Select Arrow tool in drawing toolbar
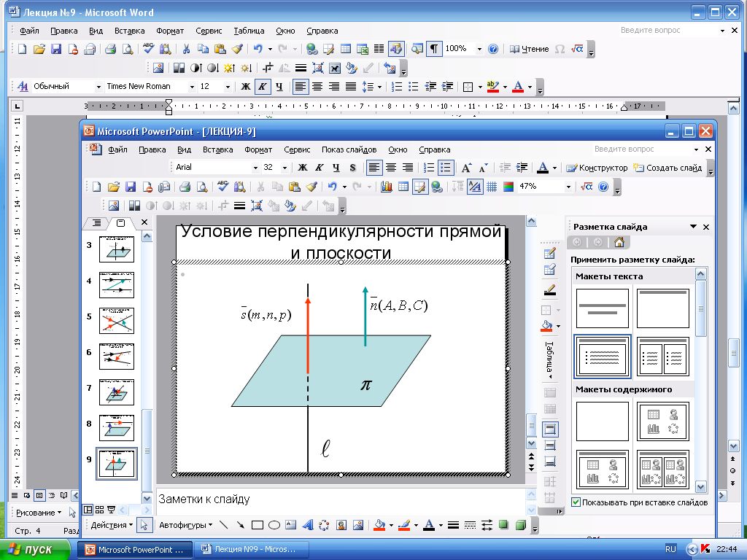 tap(240, 525)
